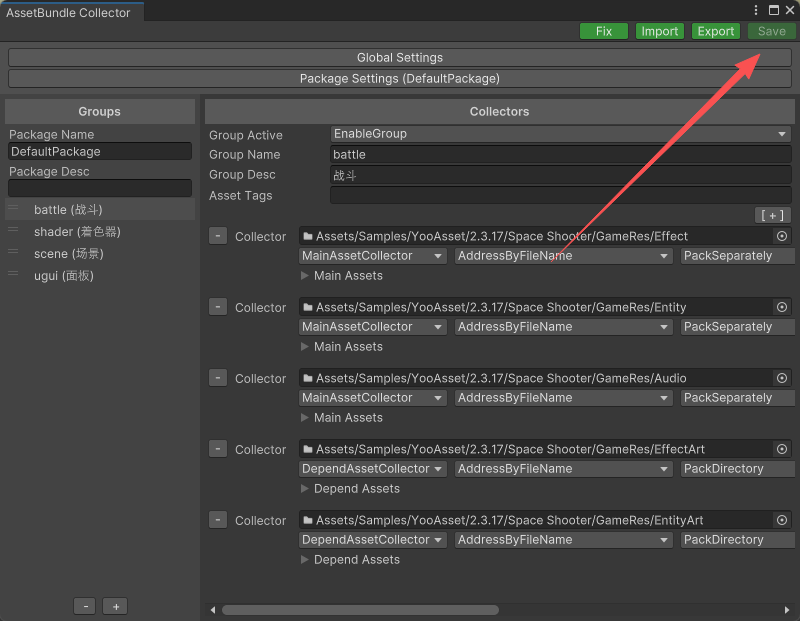This screenshot has width=800, height=621.
Task: Click the horizontal scrollbar thumb
Action: coord(360,610)
